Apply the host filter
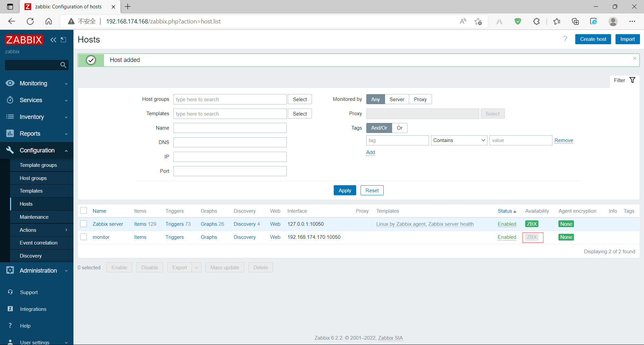 coord(345,190)
